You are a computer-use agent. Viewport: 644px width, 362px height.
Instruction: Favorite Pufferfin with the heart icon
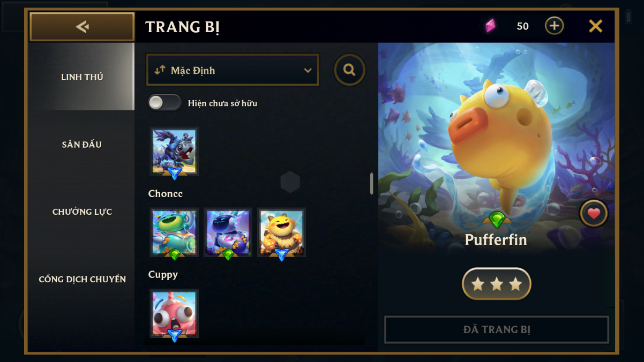594,214
